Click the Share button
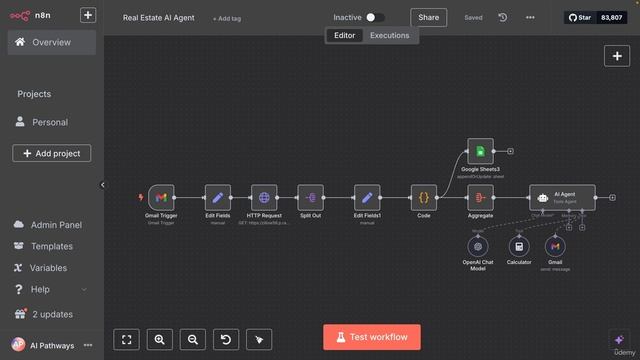This screenshot has width=640, height=360. coord(428,18)
